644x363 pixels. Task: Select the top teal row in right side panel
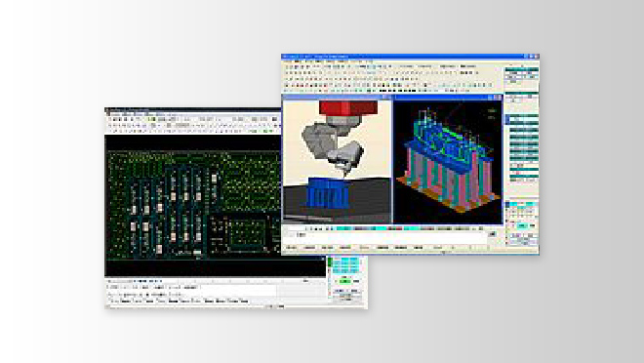pos(521,69)
